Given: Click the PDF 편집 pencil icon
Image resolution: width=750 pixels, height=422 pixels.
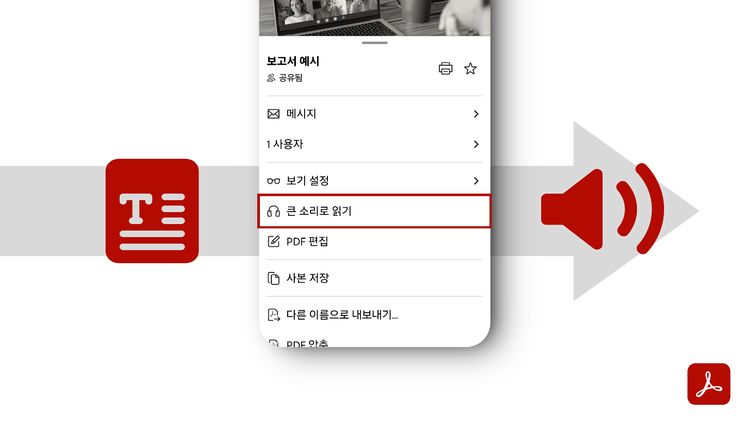Looking at the screenshot, I should [x=274, y=241].
